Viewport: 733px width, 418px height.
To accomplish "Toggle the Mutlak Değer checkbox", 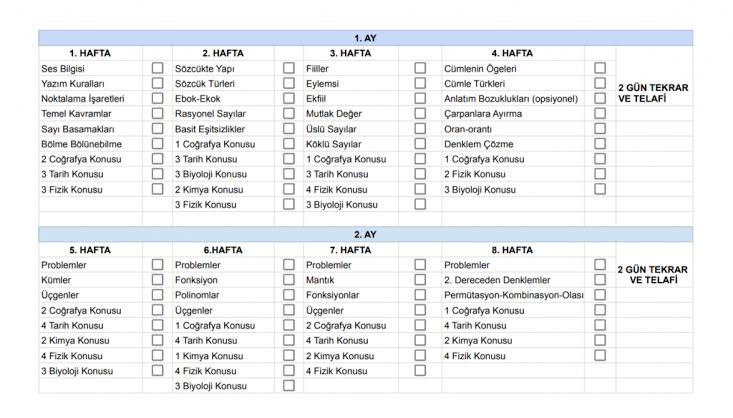I will click(420, 114).
